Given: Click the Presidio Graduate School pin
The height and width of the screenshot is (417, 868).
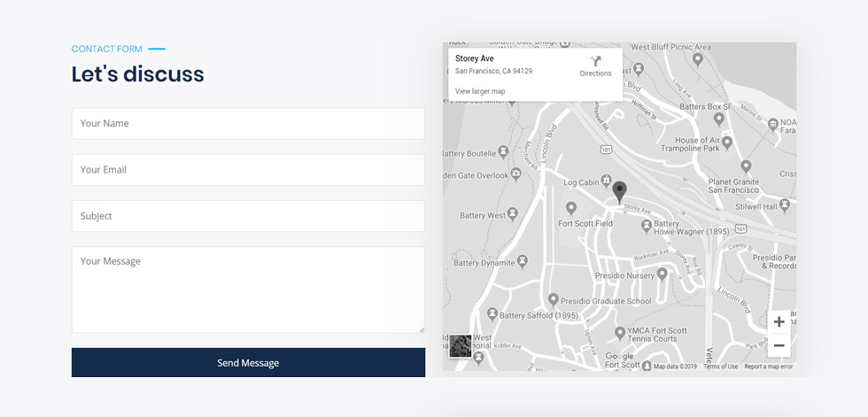Looking at the screenshot, I should [x=553, y=300].
